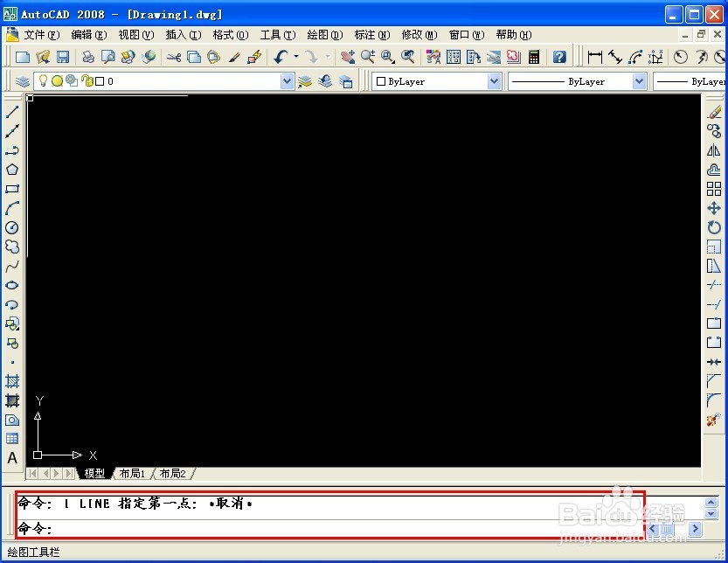Select the Construction Line tool
The width and height of the screenshot is (728, 563).
tap(12, 131)
